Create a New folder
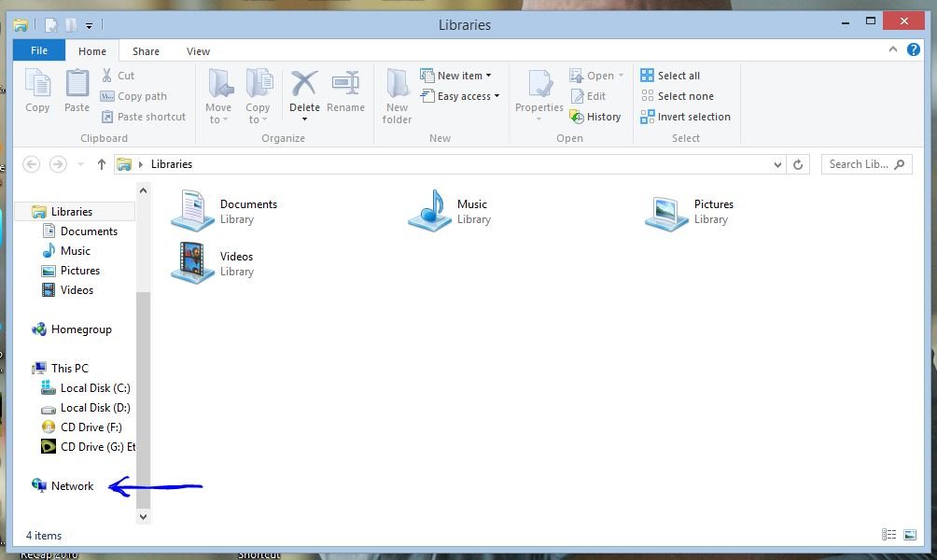 pos(397,97)
